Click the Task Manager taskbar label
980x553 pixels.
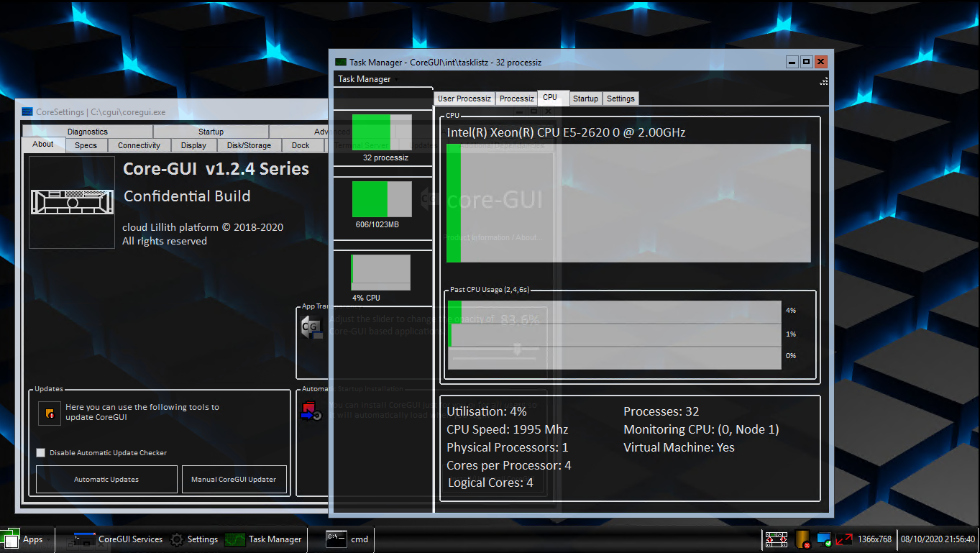pos(275,539)
